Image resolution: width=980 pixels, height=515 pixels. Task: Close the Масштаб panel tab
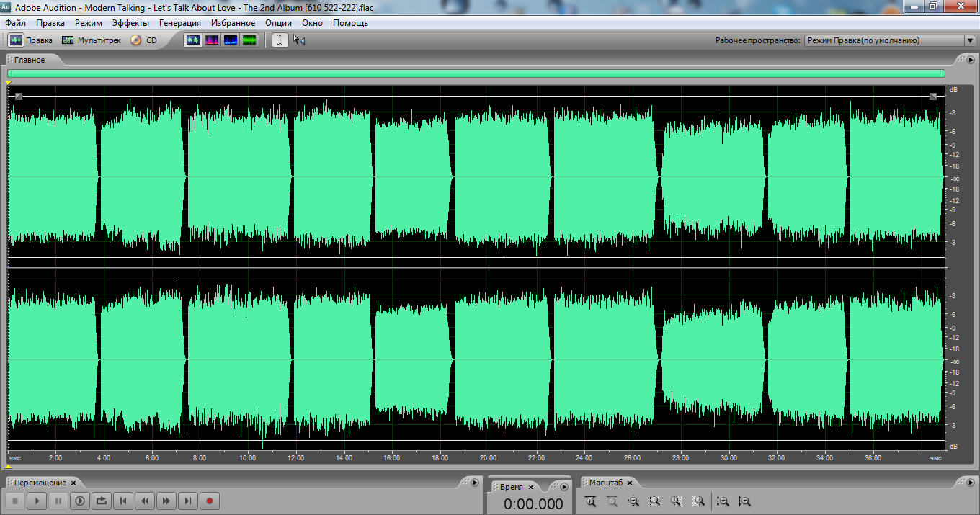pyautogui.click(x=630, y=483)
